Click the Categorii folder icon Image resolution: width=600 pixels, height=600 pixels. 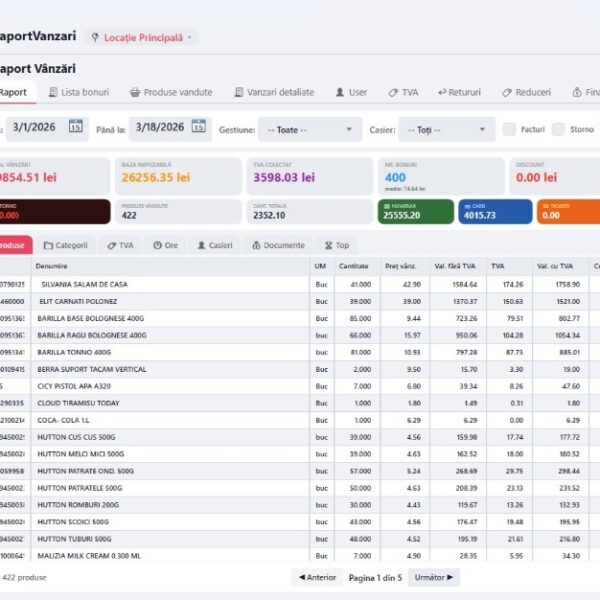pyautogui.click(x=48, y=245)
